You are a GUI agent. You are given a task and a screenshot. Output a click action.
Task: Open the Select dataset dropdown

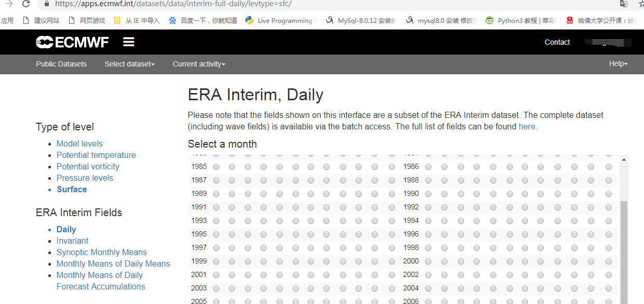pos(129,64)
